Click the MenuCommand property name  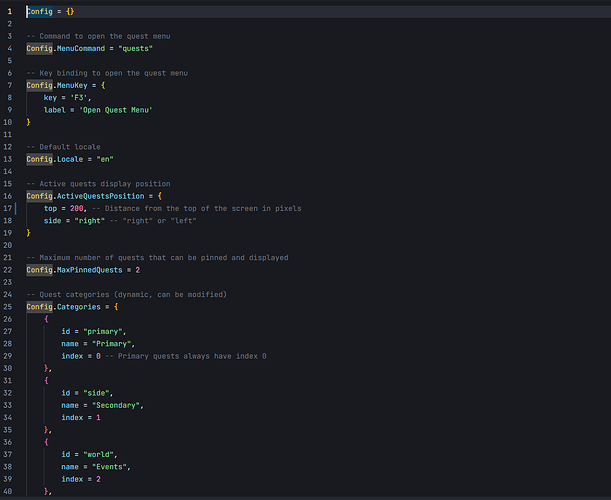point(81,49)
